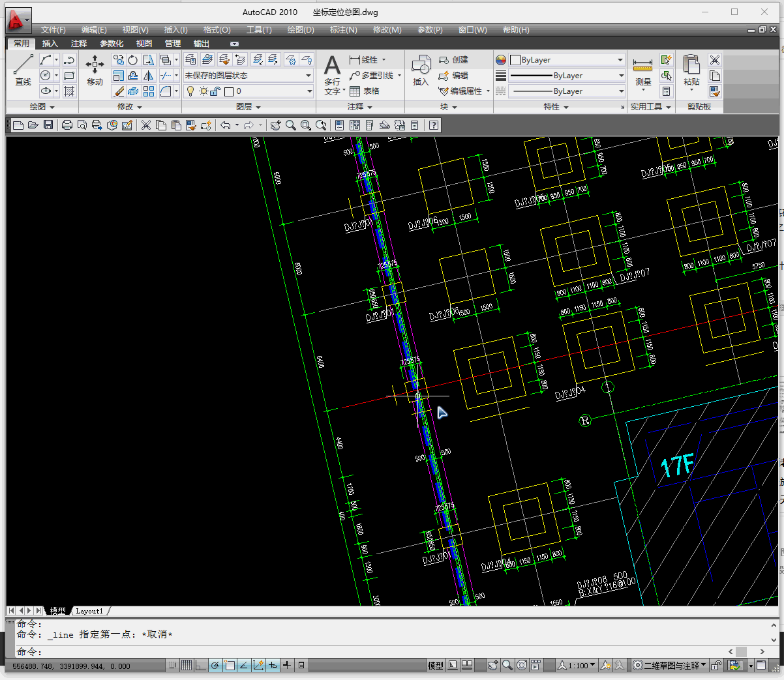The height and width of the screenshot is (680, 784).
Task: Open the Layer Properties manager icon
Action: click(190, 60)
